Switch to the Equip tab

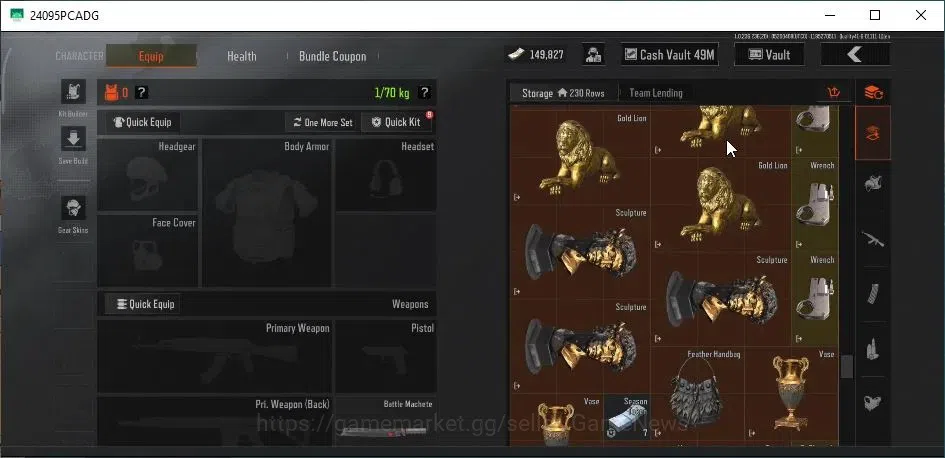pyautogui.click(x=151, y=56)
